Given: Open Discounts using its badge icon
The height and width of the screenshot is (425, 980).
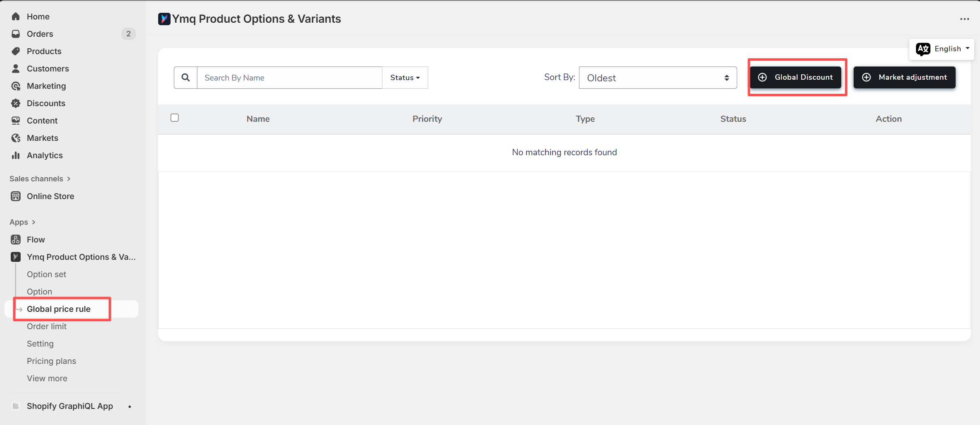Looking at the screenshot, I should click(16, 103).
